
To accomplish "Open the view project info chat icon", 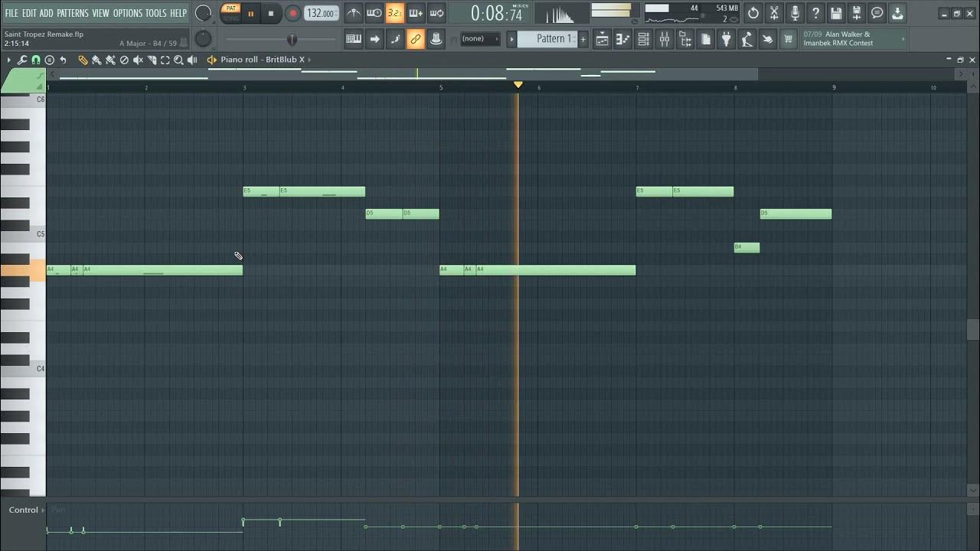I will point(877,13).
